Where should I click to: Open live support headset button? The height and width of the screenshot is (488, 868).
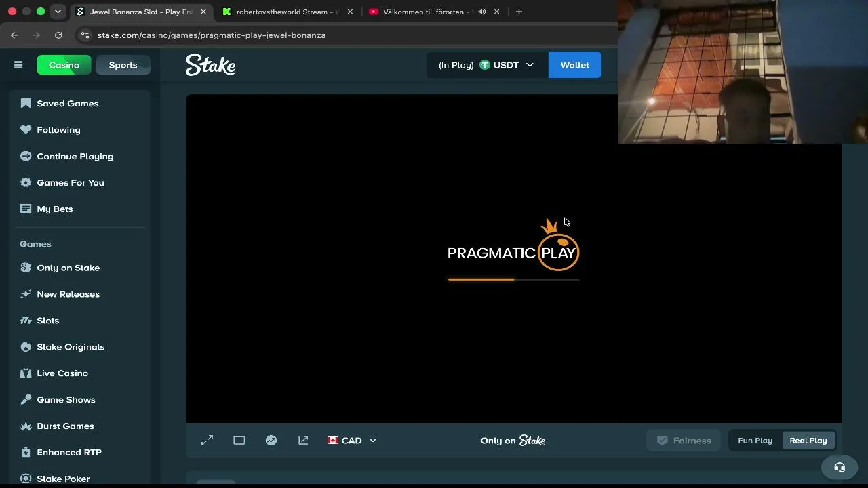click(840, 468)
